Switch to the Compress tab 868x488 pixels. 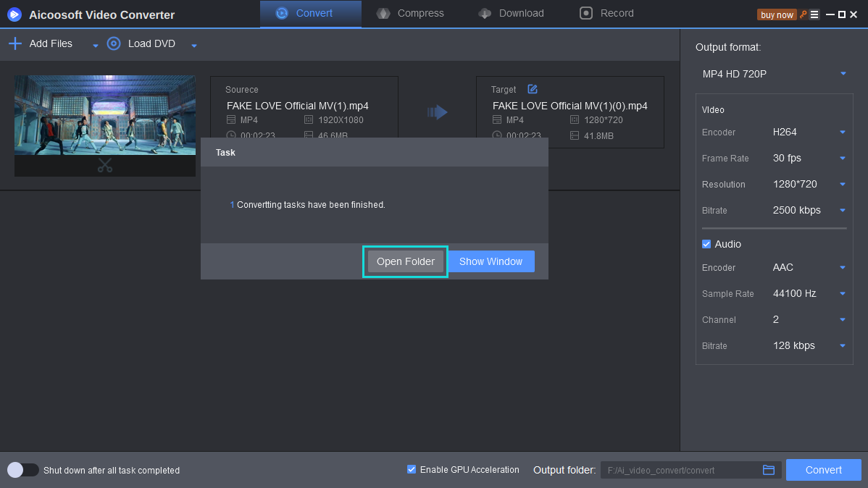(410, 14)
